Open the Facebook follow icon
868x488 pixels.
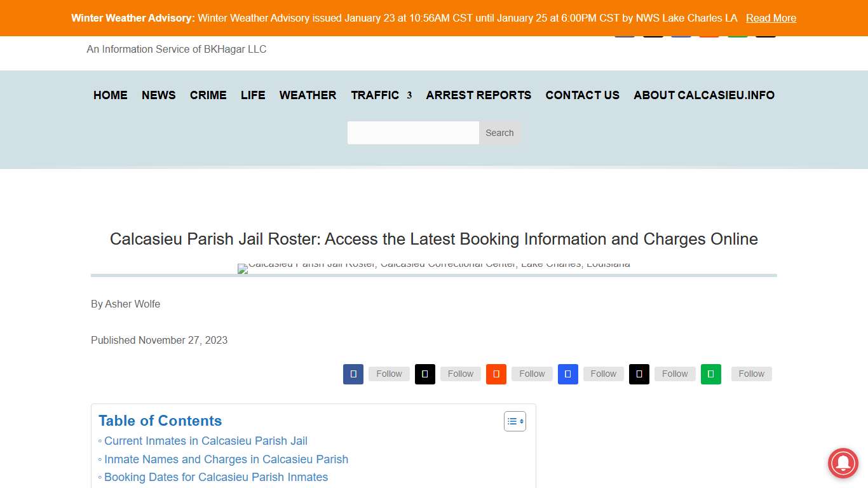click(353, 374)
